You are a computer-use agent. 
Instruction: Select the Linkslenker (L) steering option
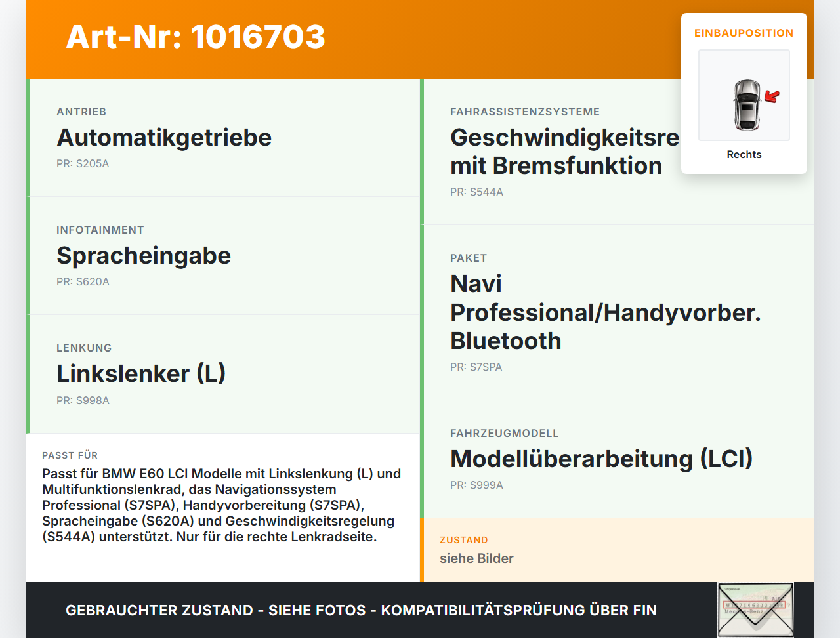pos(141,373)
